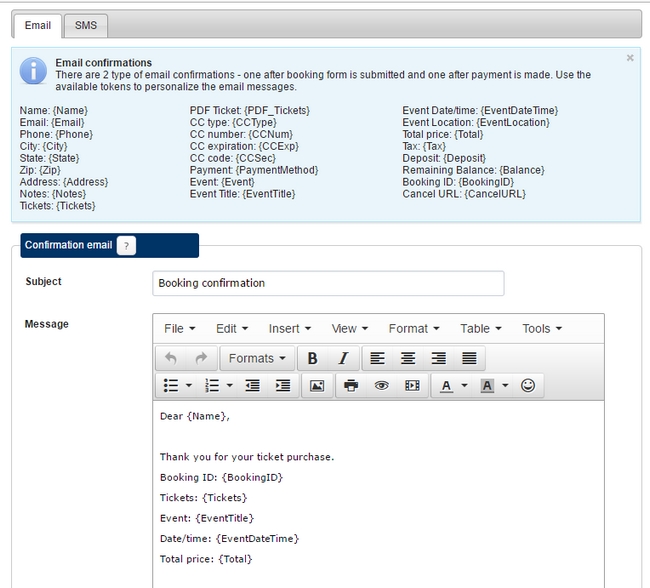The width and height of the screenshot is (650, 588).
Task: Click the Confirmation email help button
Action: [x=126, y=246]
